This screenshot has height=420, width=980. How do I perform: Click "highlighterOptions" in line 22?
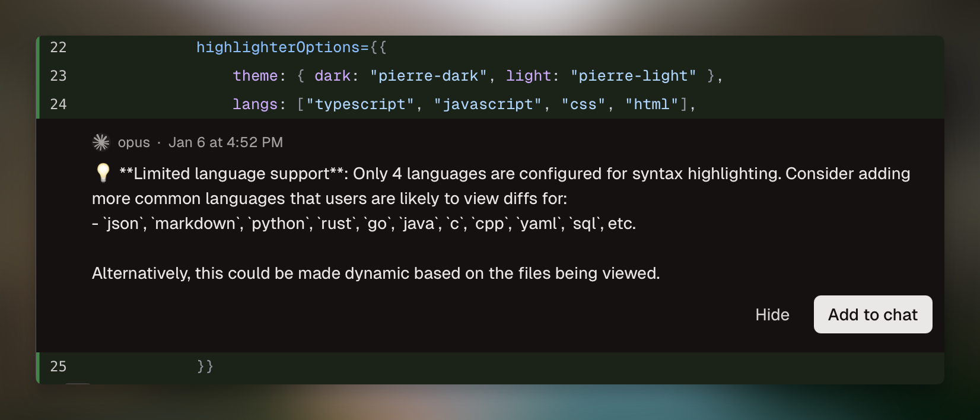click(x=278, y=47)
